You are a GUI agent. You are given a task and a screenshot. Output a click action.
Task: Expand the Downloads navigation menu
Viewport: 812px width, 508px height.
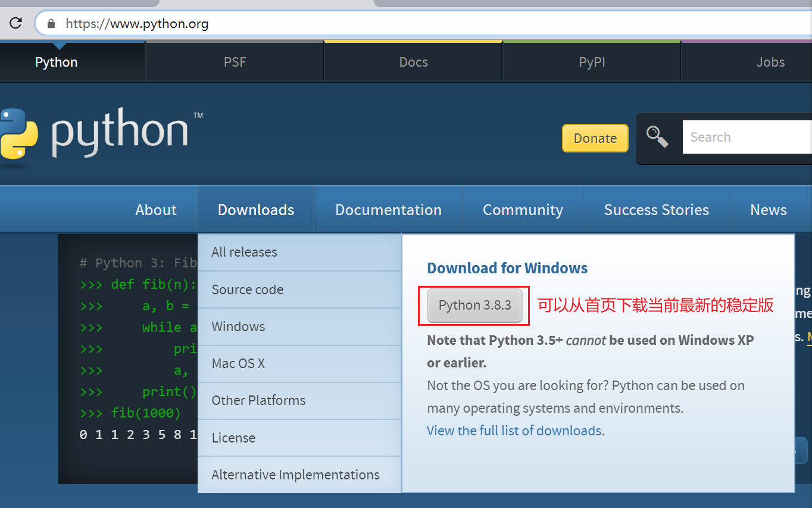(256, 210)
